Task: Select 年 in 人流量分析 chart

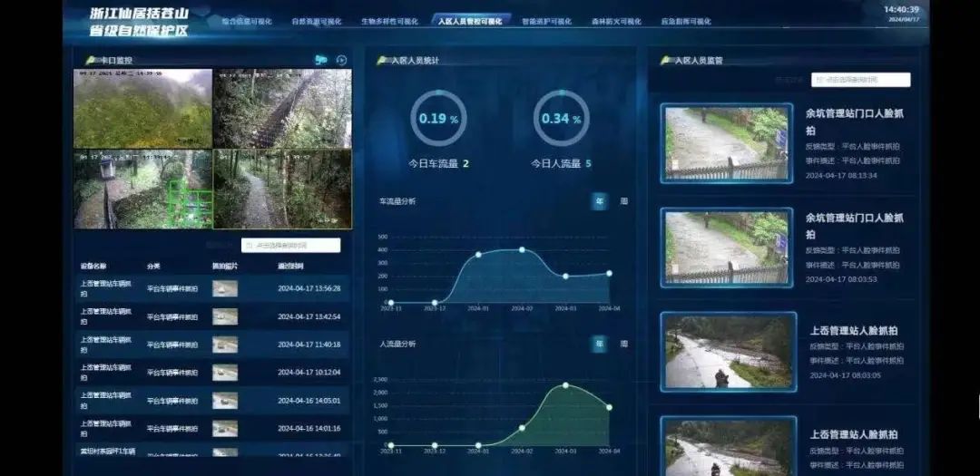Action: [600, 344]
